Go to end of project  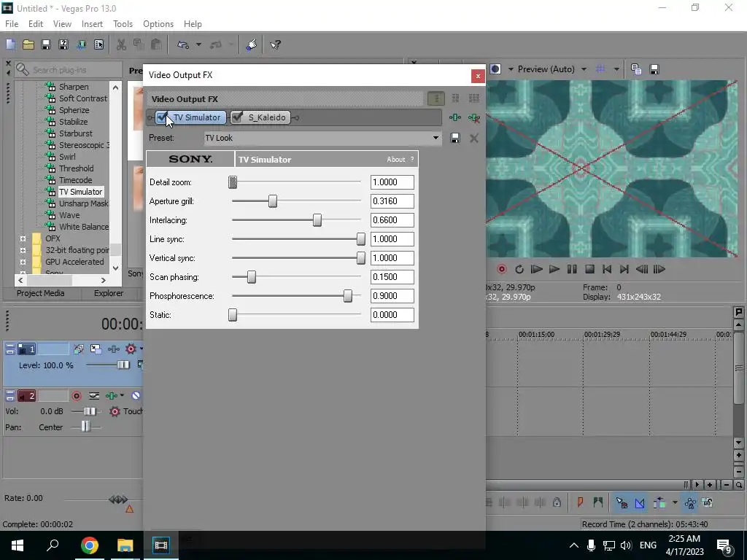pyautogui.click(x=624, y=269)
